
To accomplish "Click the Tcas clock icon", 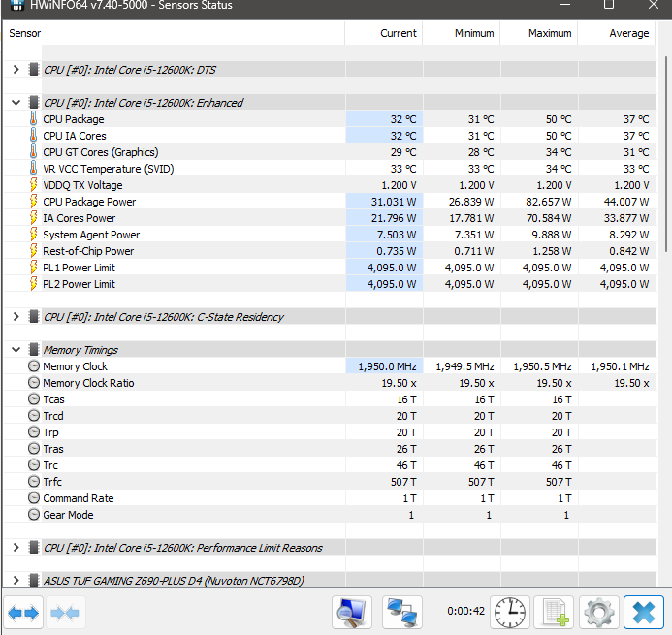I will coord(34,399).
